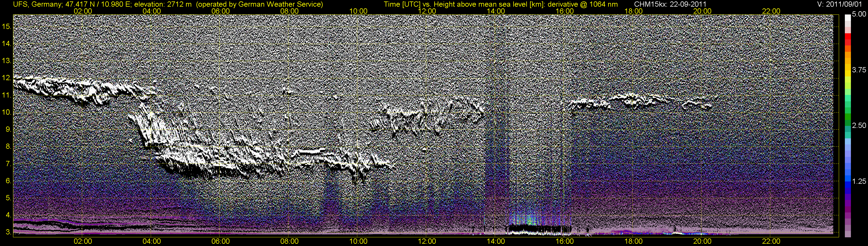Image resolution: width=868 pixels, height=246 pixels.
Task: Click the 02:00 label on bottom time axis
Action: [83, 241]
